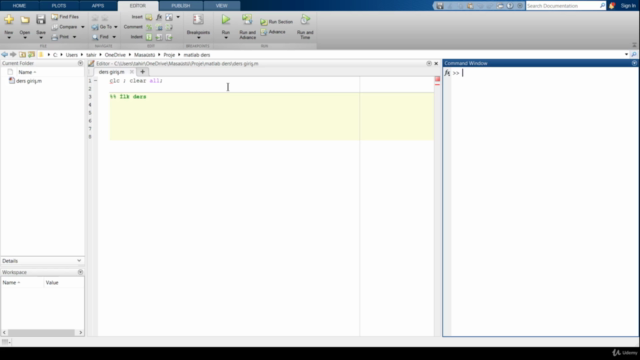Image resolution: width=640 pixels, height=360 pixels.
Task: Expand the New dropdown arrow
Action: [9, 38]
